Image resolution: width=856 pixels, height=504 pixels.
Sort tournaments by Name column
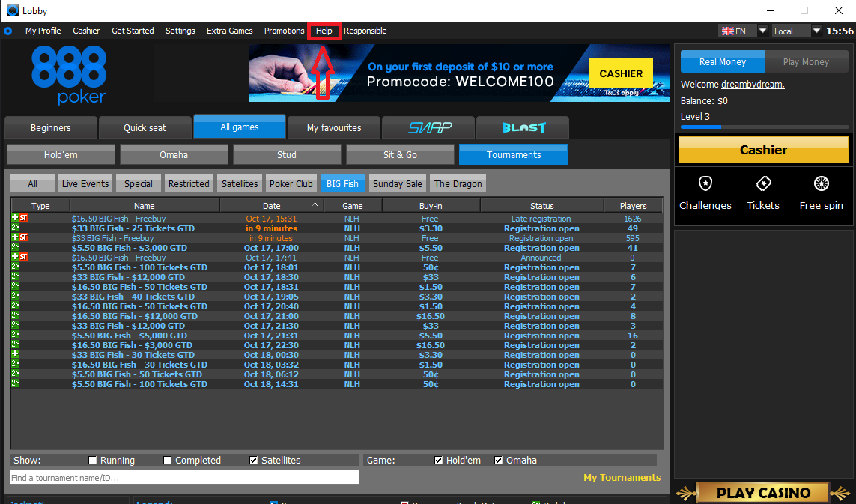[x=145, y=206]
